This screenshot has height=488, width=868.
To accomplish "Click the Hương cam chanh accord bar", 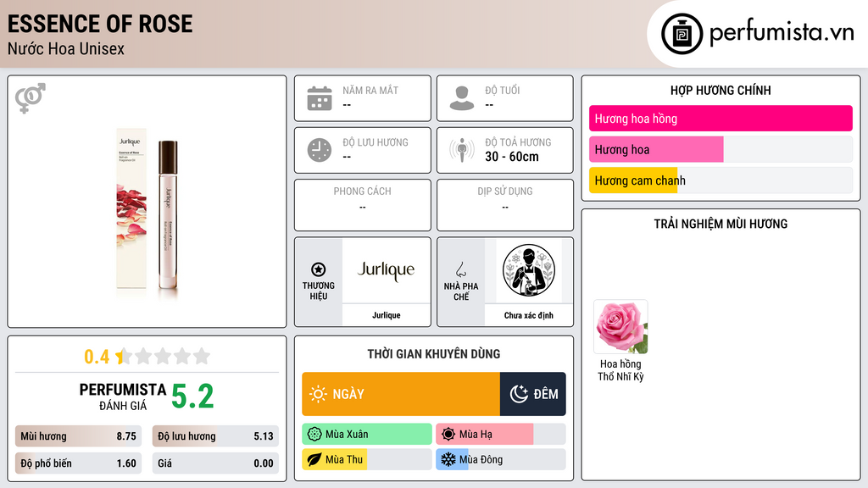I will tap(721, 180).
